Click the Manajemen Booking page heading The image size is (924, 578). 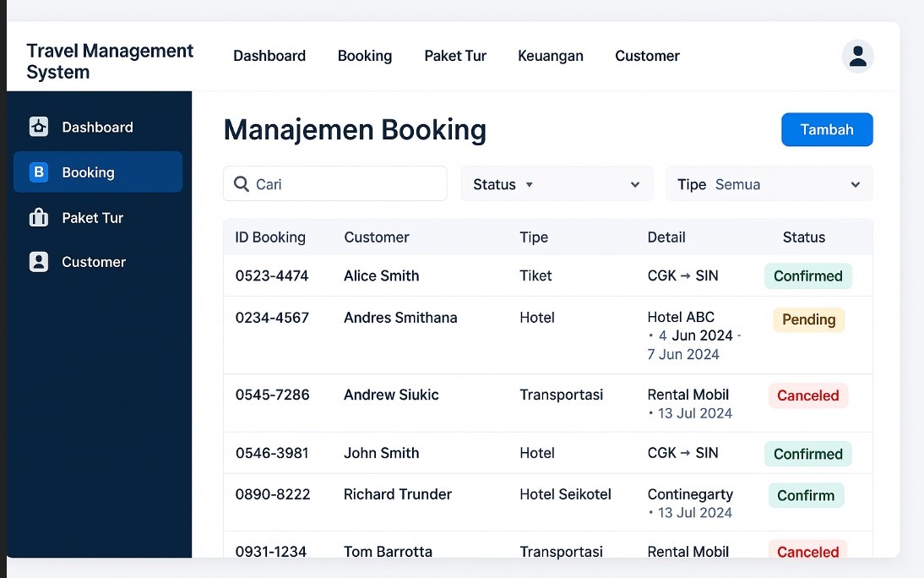(355, 130)
